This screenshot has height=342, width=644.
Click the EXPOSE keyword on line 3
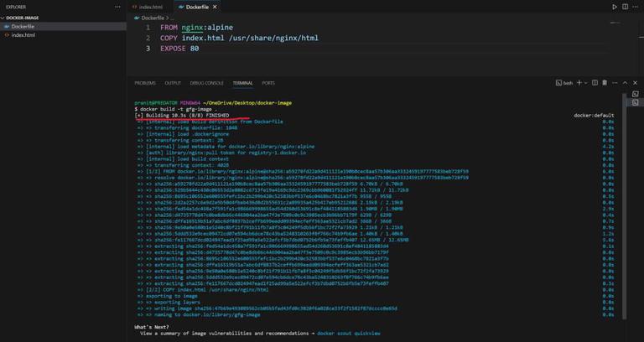click(x=173, y=49)
